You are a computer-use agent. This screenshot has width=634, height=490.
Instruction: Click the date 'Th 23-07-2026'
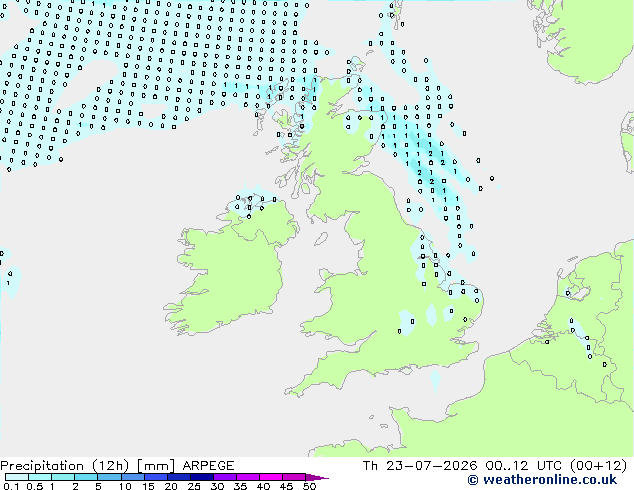pyautogui.click(x=420, y=466)
